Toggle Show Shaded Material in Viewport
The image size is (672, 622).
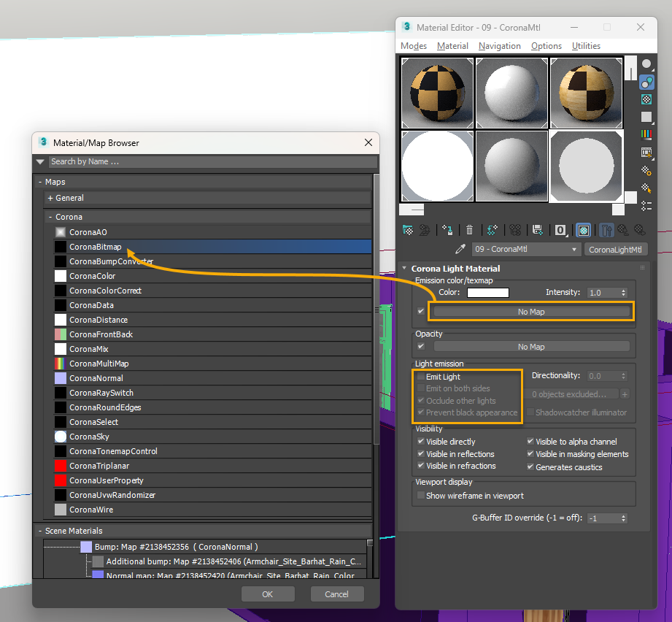click(583, 230)
